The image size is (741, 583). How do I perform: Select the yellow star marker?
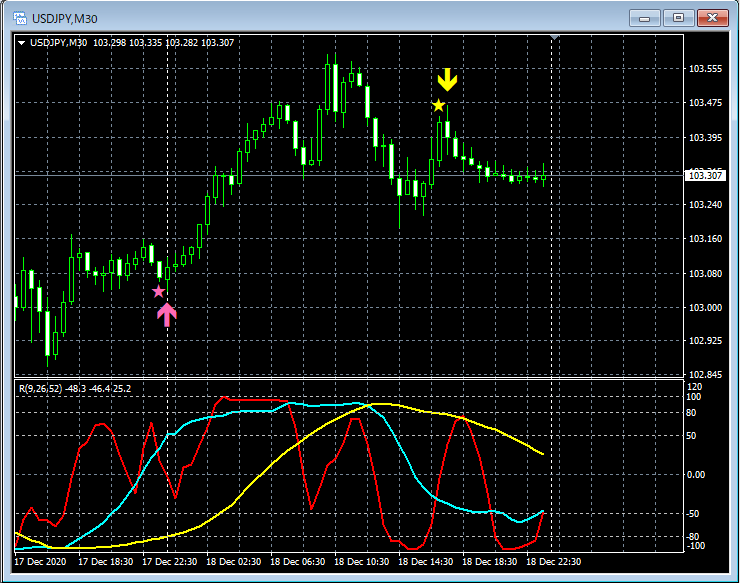438,105
